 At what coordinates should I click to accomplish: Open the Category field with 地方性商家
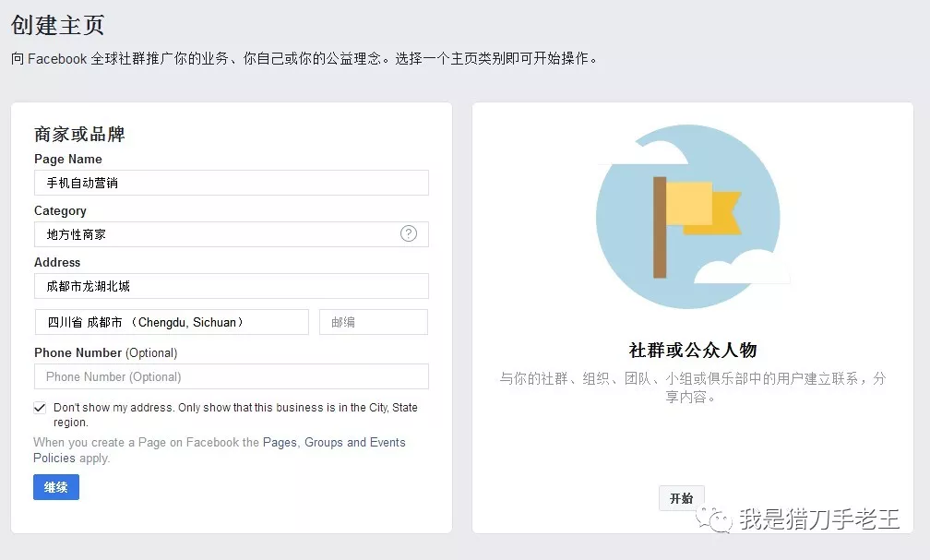[x=232, y=234]
